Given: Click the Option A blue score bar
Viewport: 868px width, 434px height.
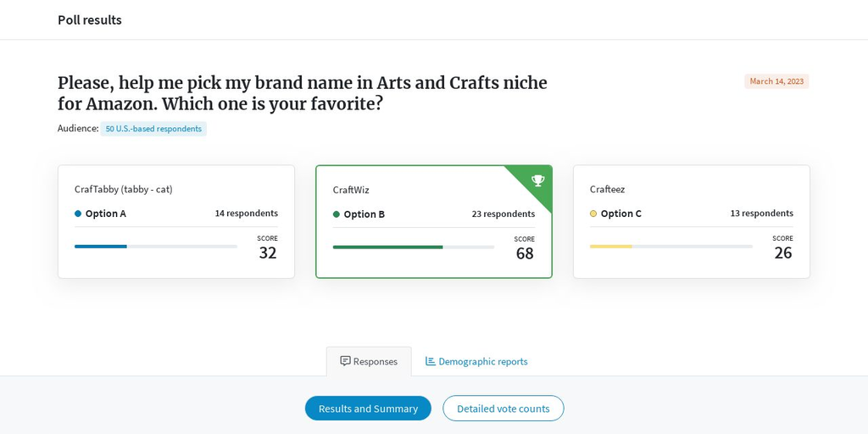Looking at the screenshot, I should [x=101, y=247].
